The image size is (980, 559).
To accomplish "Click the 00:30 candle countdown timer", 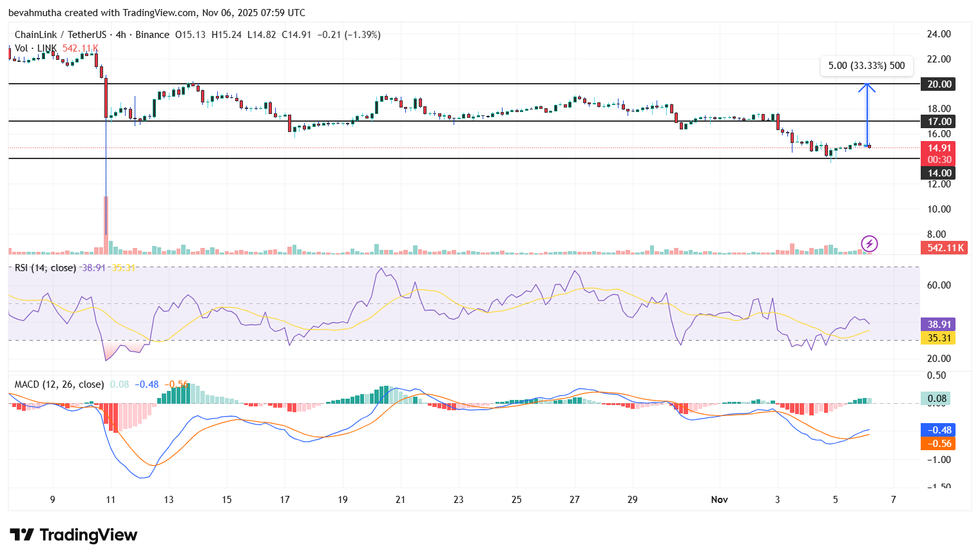I will (x=938, y=158).
